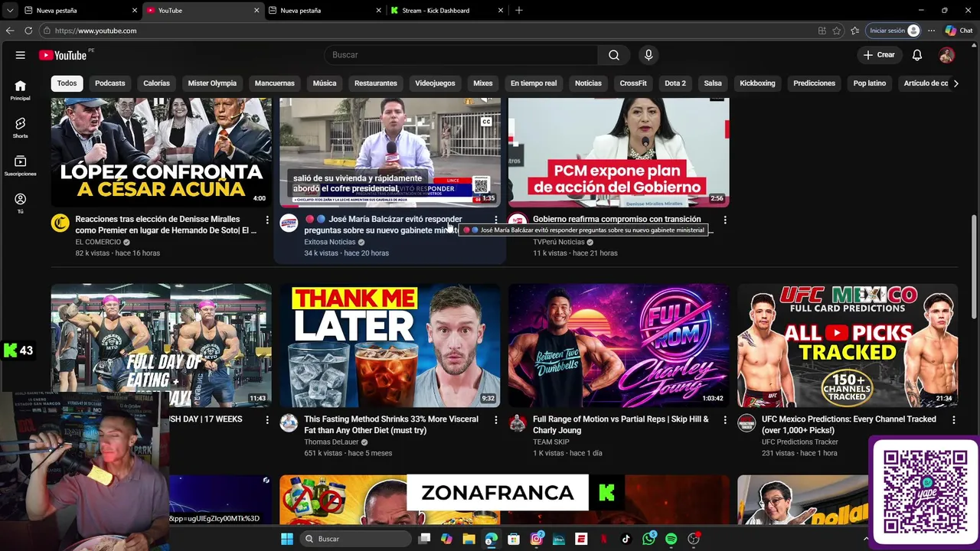Open the THANK ME LATER thumbnail
This screenshot has width=980, height=551.
(390, 346)
